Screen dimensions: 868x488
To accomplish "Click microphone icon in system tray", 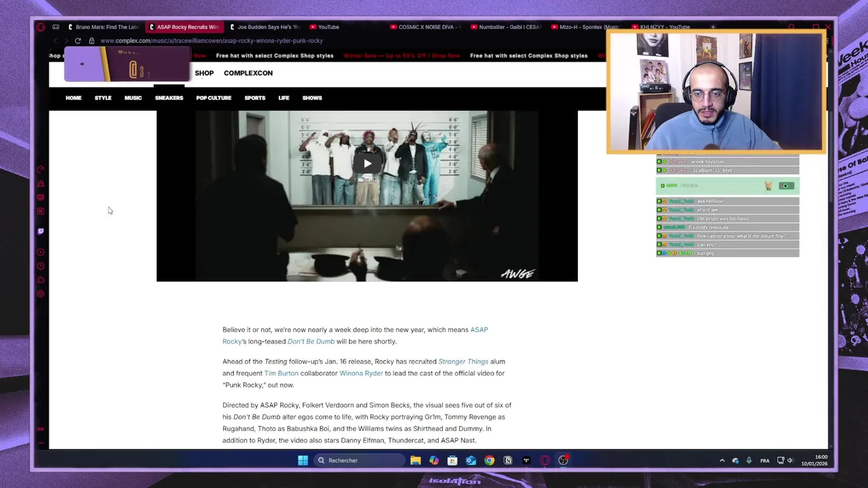I will pos(749,461).
